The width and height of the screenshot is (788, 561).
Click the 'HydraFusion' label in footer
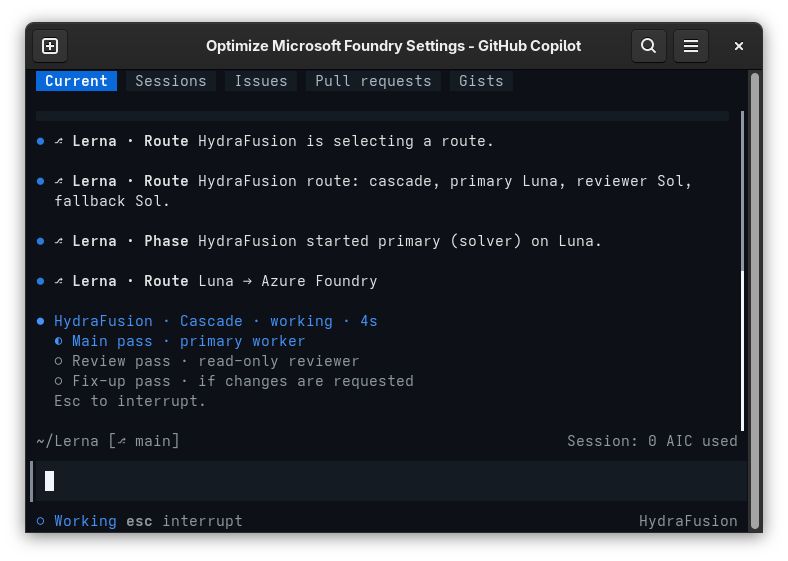(x=688, y=521)
